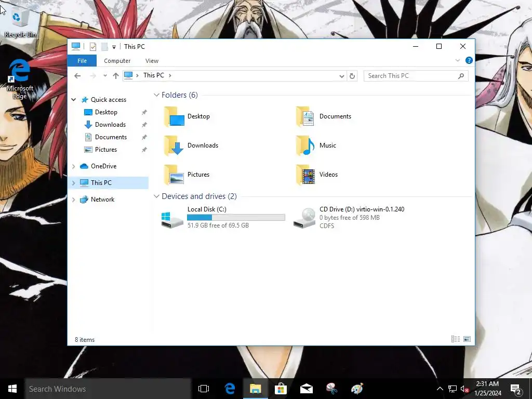The width and height of the screenshot is (532, 399).
Task: Open address bar history dropdown
Action: pyautogui.click(x=342, y=76)
